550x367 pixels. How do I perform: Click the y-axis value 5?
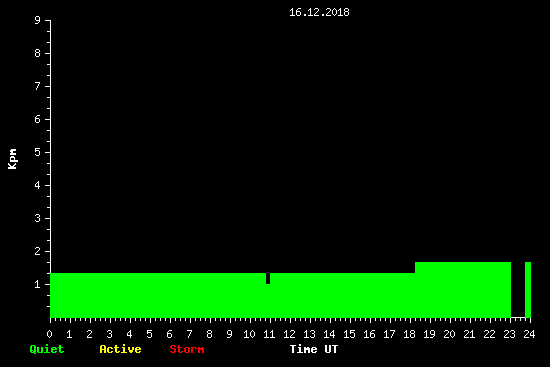point(37,152)
